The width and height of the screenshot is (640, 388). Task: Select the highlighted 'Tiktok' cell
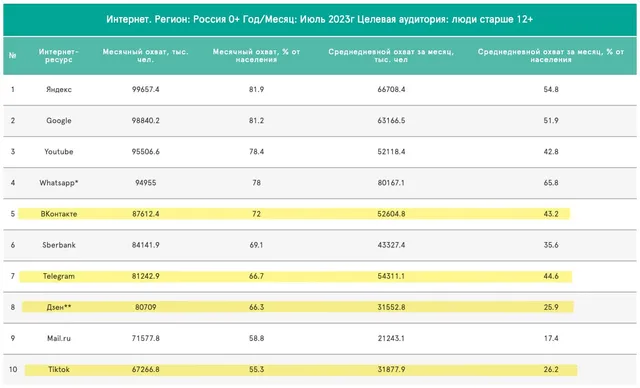(59, 369)
